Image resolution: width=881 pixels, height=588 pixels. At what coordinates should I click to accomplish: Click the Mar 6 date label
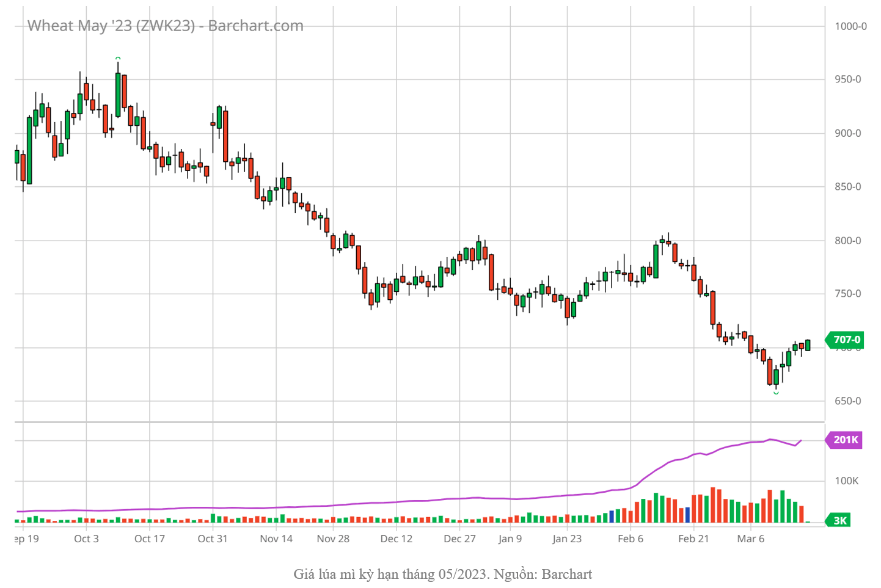pyautogui.click(x=751, y=539)
